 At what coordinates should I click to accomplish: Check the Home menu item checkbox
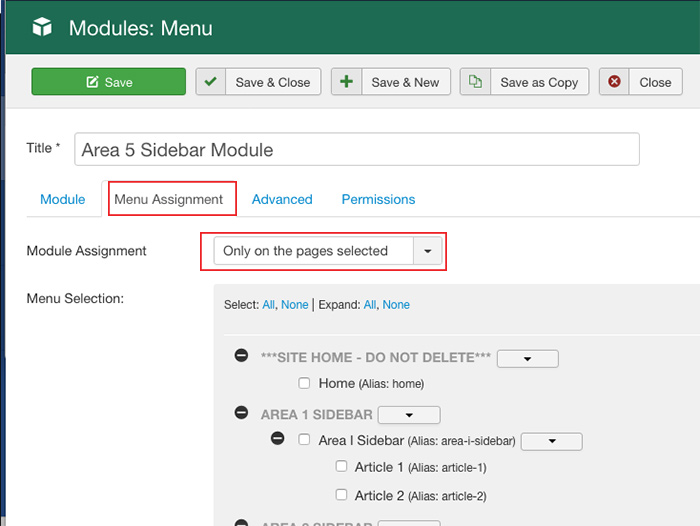[x=305, y=383]
